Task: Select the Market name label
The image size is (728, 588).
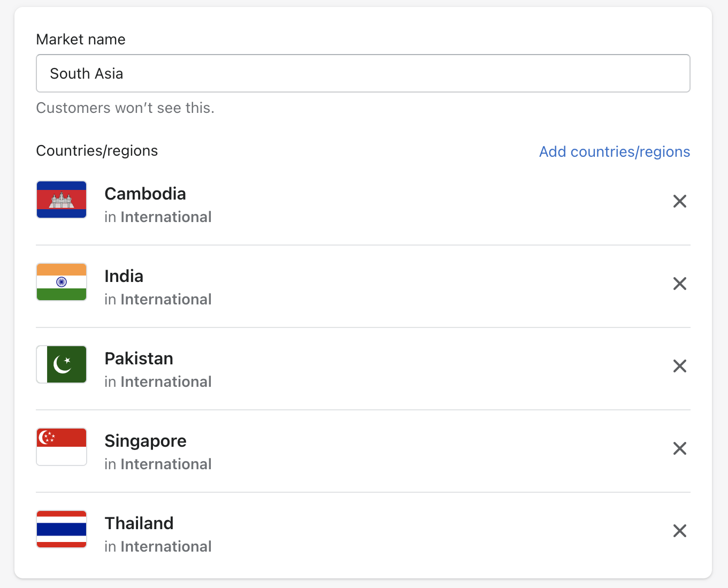Action: pyautogui.click(x=80, y=39)
